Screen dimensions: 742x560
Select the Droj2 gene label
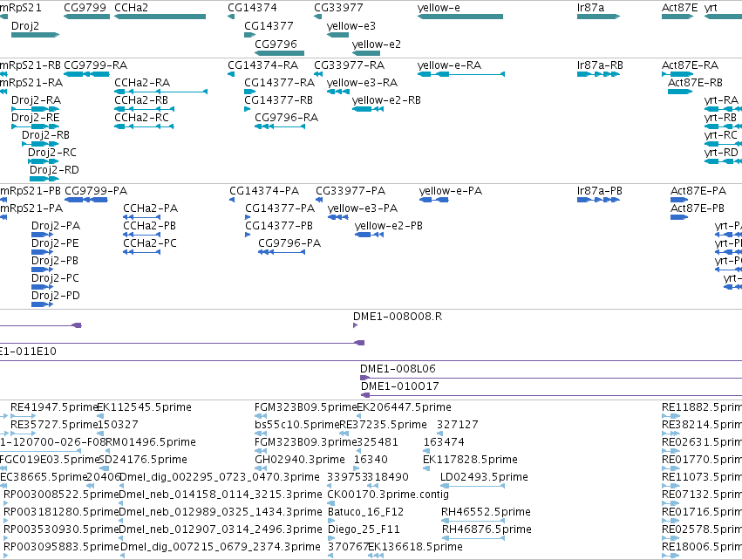(25, 26)
